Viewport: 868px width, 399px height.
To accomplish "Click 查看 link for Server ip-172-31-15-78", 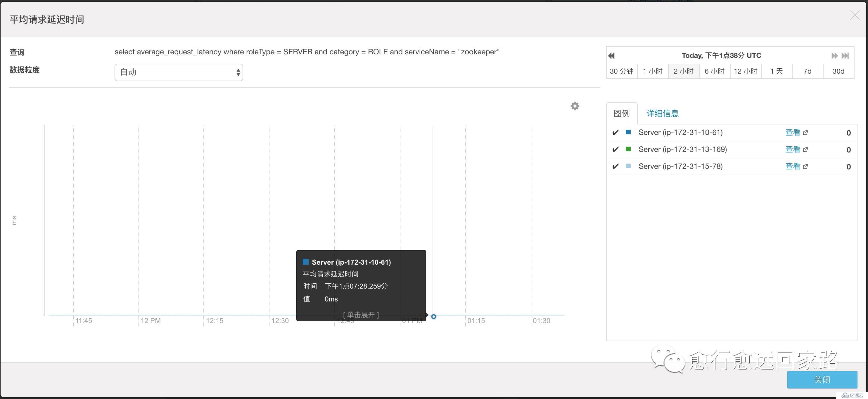I will 793,166.
